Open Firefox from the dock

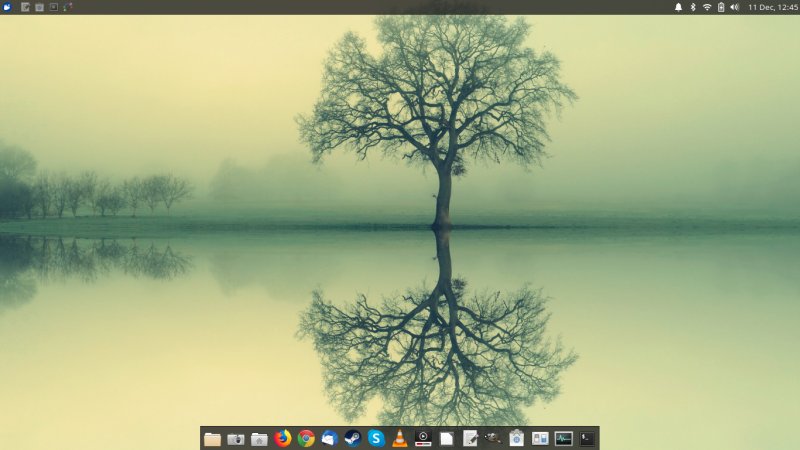click(283, 438)
